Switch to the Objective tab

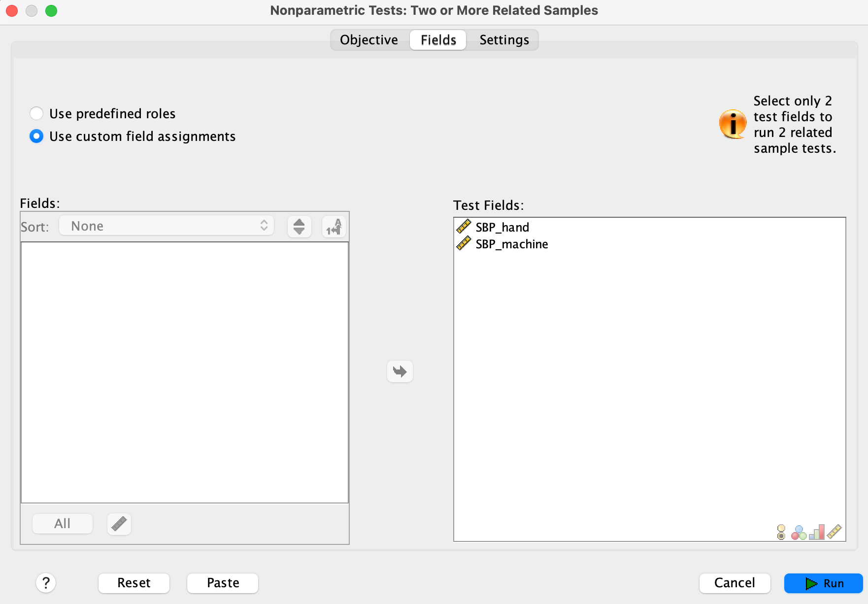(x=368, y=40)
